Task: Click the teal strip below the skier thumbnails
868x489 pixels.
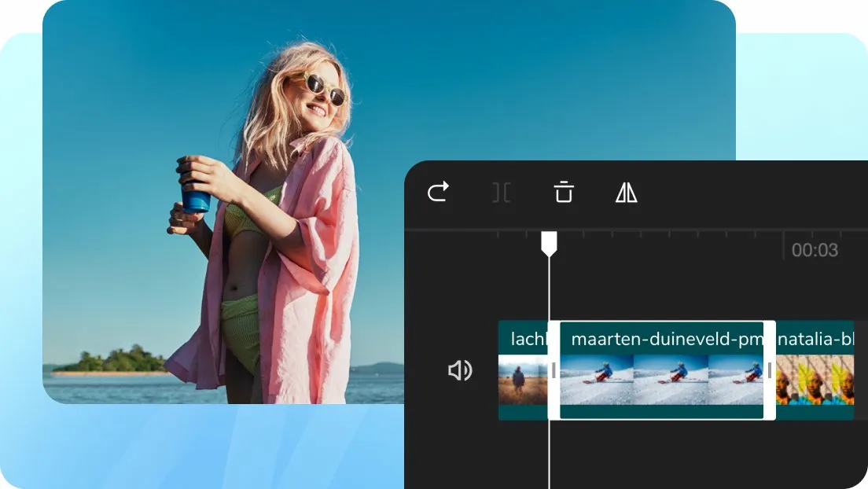Action: [661, 411]
